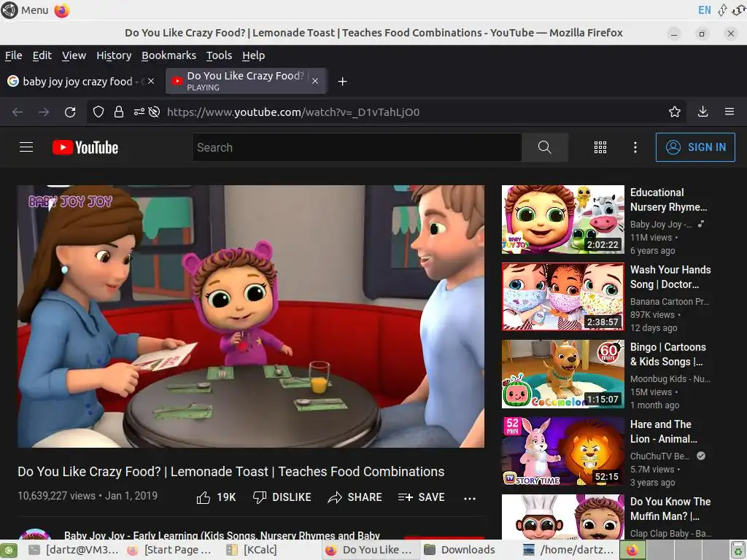Screen dimensions: 747x560
Task: Open the YouTube apps grid
Action: (600, 147)
